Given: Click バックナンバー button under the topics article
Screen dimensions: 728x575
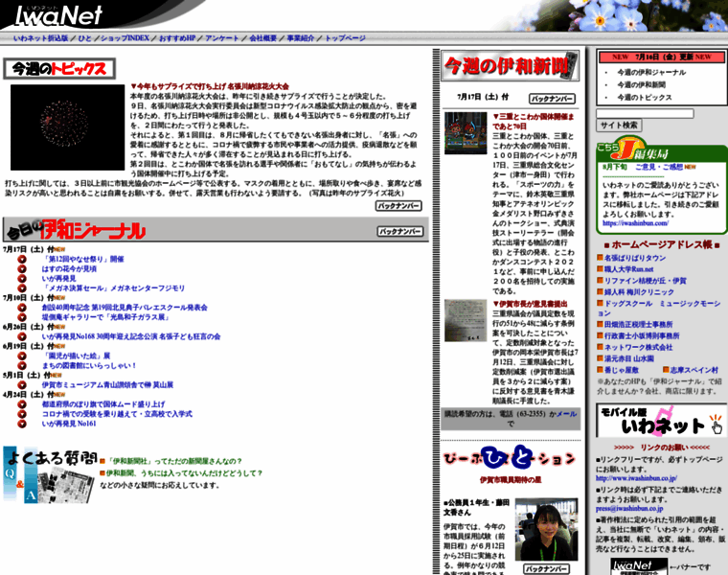Looking at the screenshot, I should (398, 206).
